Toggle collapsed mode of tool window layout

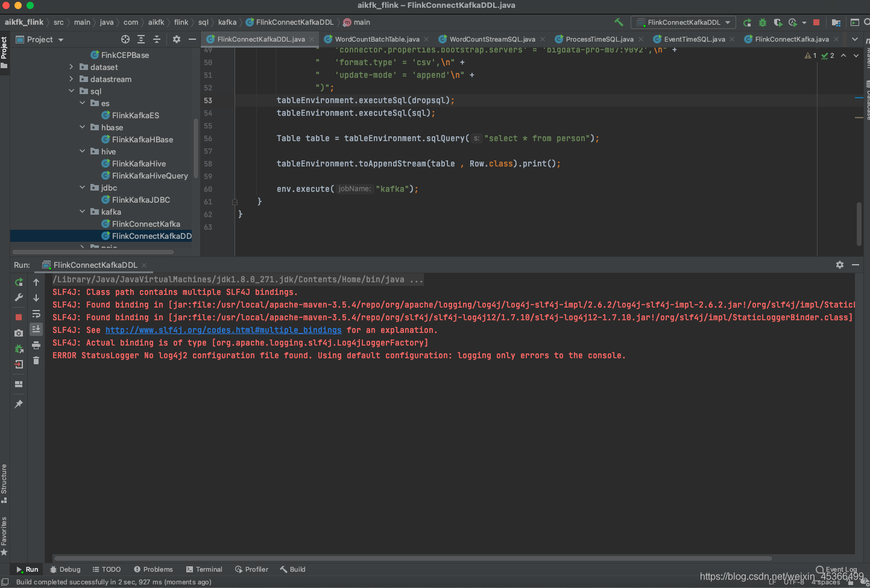[x=19, y=384]
